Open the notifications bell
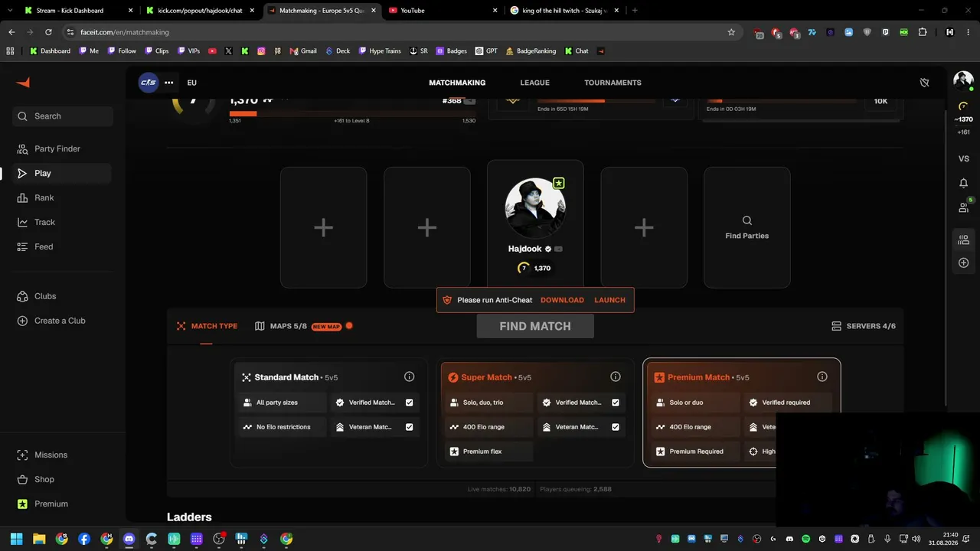Screen dimensions: 980x551 coord(963,184)
